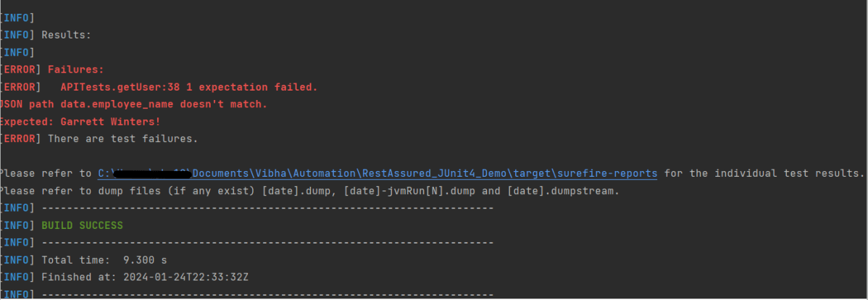
Task: Click the "for the individual test results." text
Action: 764,173
